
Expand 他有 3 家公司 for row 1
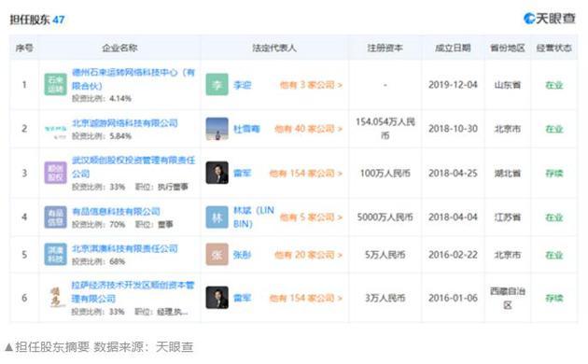click(x=311, y=85)
